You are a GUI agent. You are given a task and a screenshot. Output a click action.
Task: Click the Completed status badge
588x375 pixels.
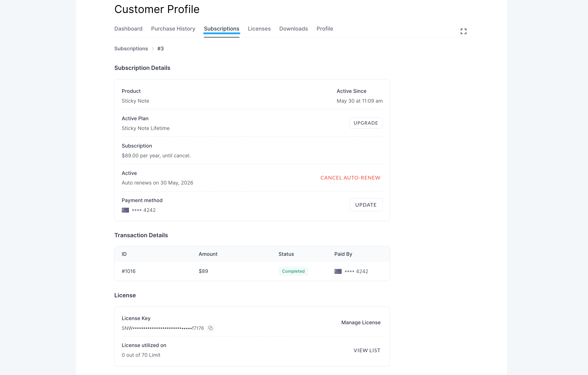tap(293, 271)
